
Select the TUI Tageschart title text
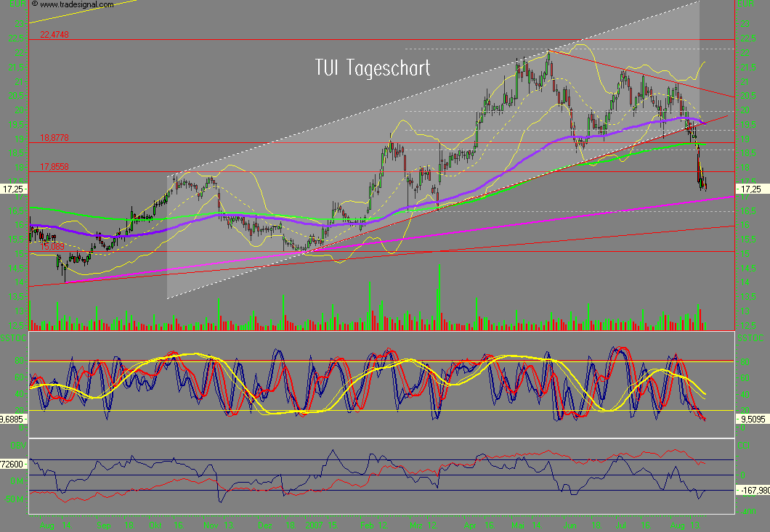(x=373, y=68)
